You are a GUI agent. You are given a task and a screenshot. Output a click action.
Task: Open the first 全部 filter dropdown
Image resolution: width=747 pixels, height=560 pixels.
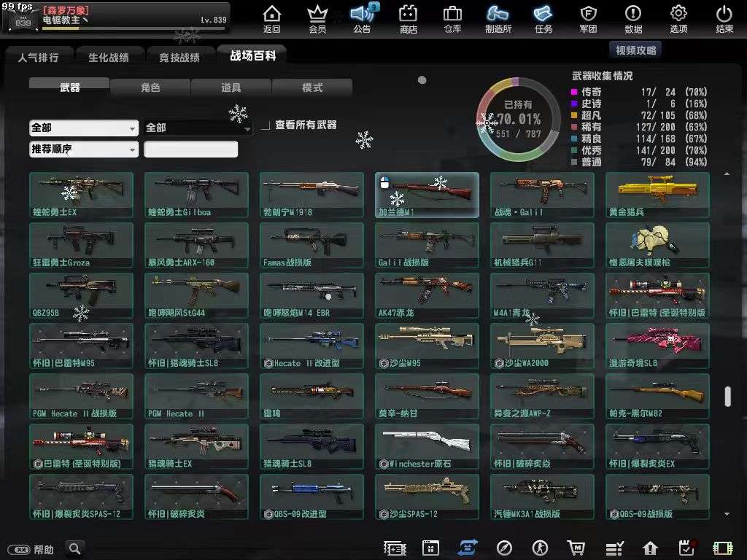click(82, 128)
